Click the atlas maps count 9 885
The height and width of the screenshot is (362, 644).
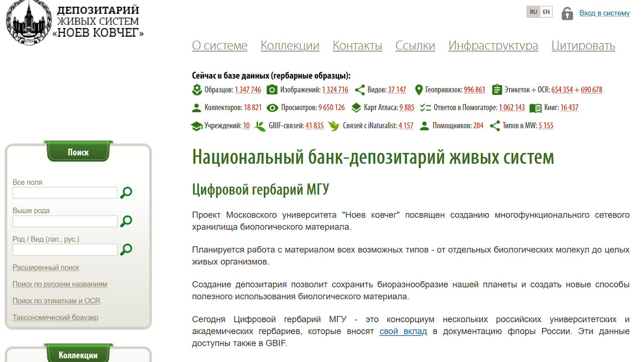[407, 108]
